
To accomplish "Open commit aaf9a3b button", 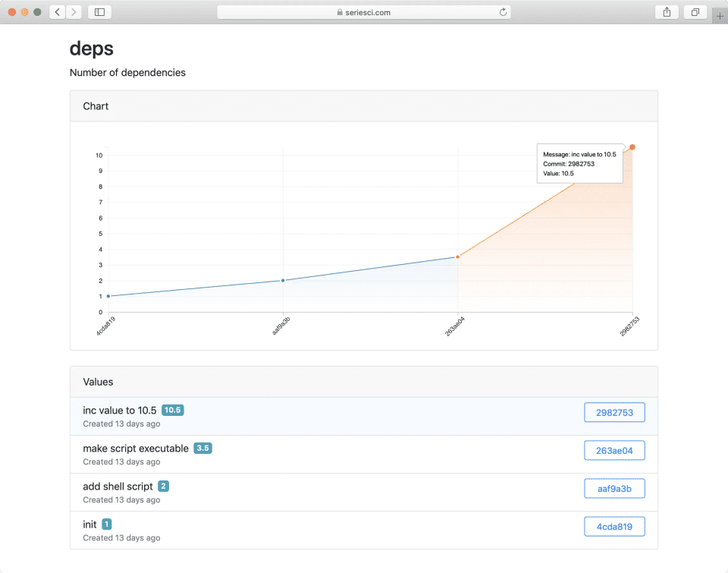I will 614,488.
